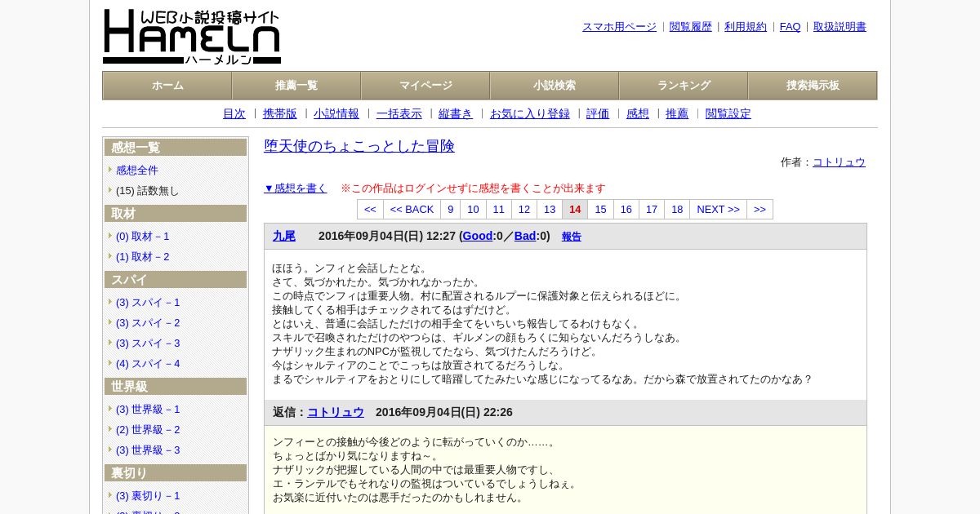
Task: Go to comments page 12
Action: pyautogui.click(x=524, y=210)
